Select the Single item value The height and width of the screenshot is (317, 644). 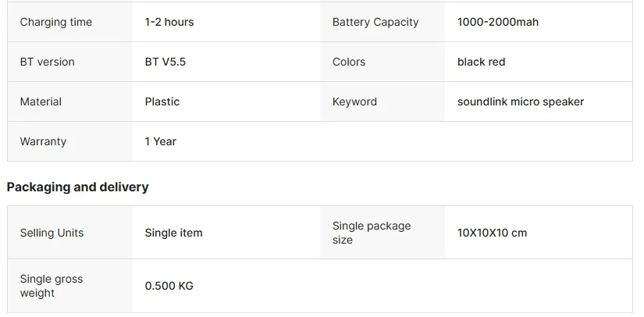pyautogui.click(x=173, y=233)
